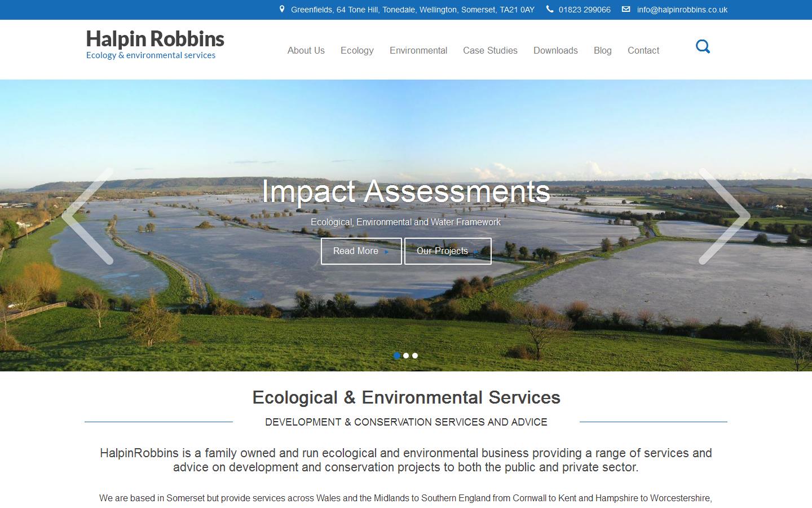Viewport: 812px width, 508px height.
Task: Select the second carousel slide dot
Action: click(x=405, y=356)
